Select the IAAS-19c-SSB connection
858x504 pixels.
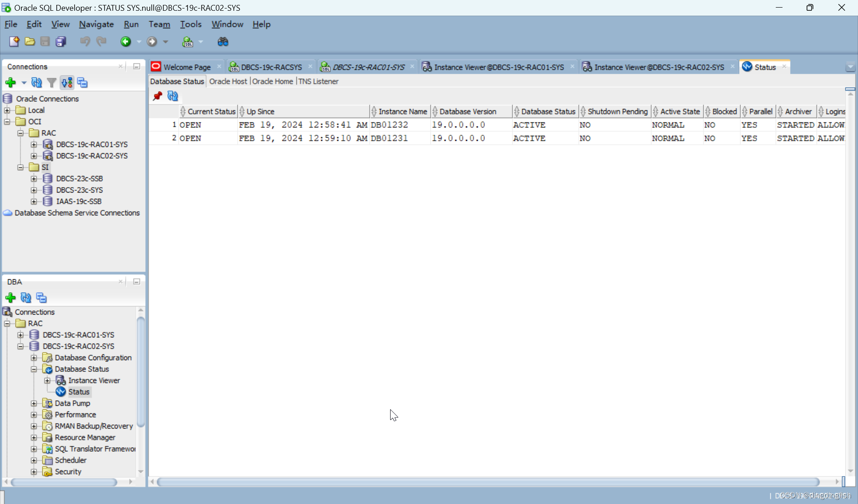click(79, 202)
